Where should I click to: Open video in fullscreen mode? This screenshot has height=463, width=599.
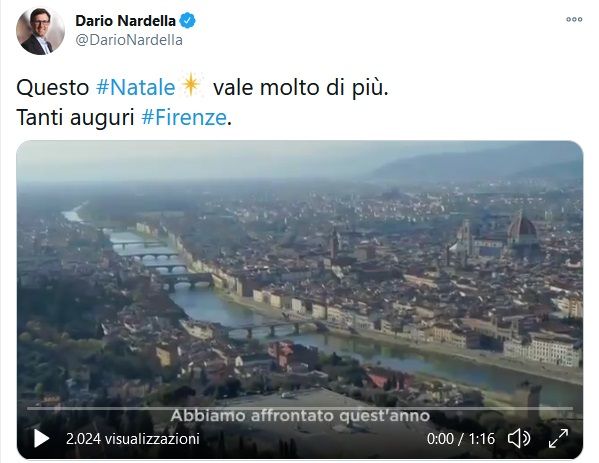tap(558, 439)
